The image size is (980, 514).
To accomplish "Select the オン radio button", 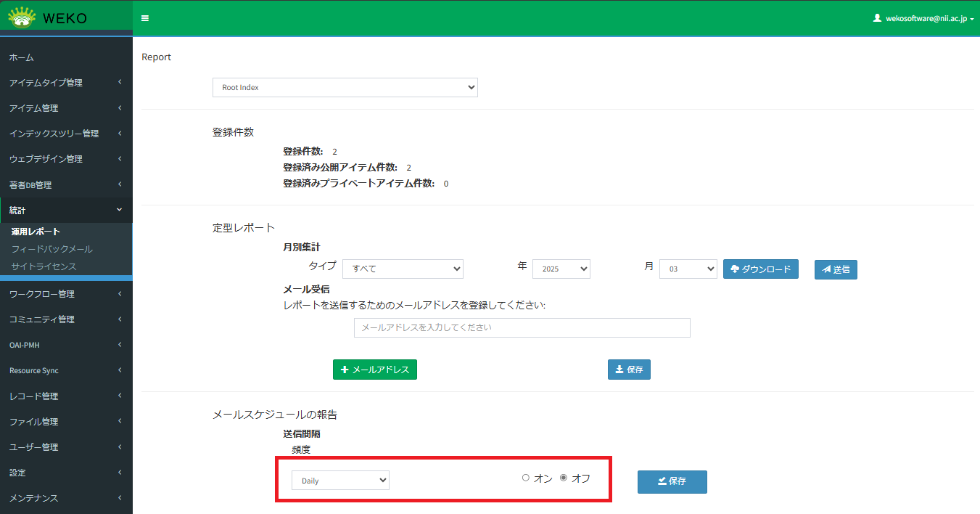I will (x=526, y=478).
